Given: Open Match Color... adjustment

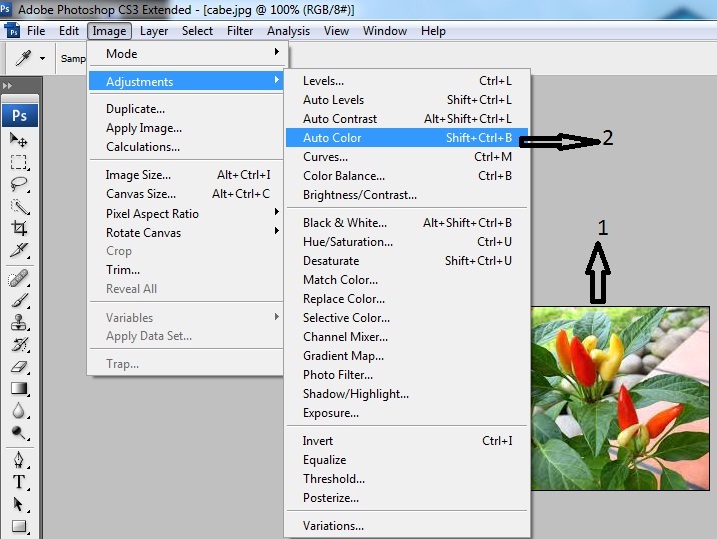Looking at the screenshot, I should [x=407, y=280].
